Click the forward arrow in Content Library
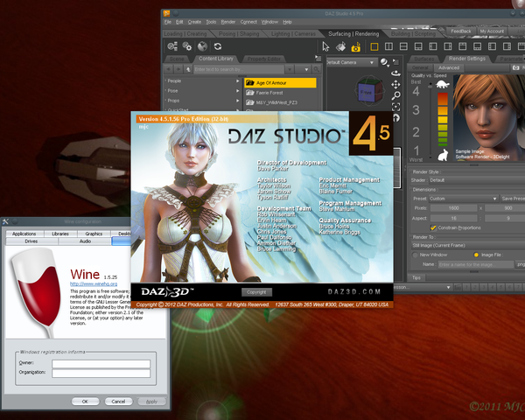 click(178, 69)
